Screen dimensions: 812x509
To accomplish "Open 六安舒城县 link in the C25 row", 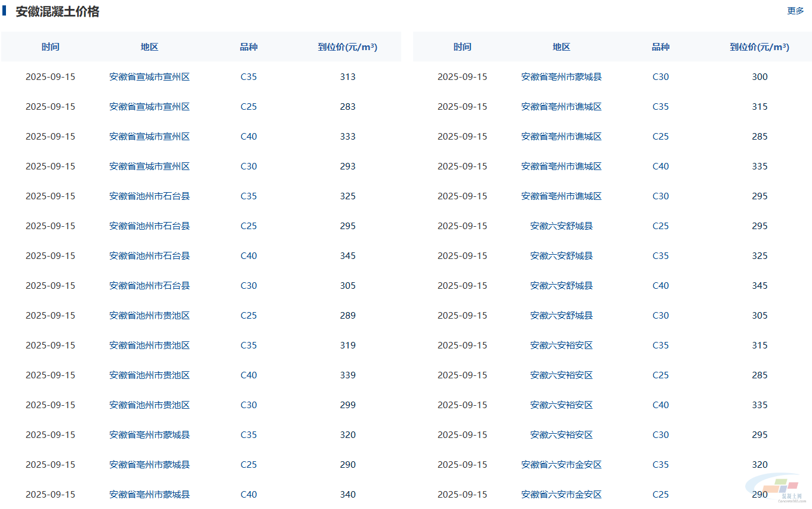I will tap(561, 226).
